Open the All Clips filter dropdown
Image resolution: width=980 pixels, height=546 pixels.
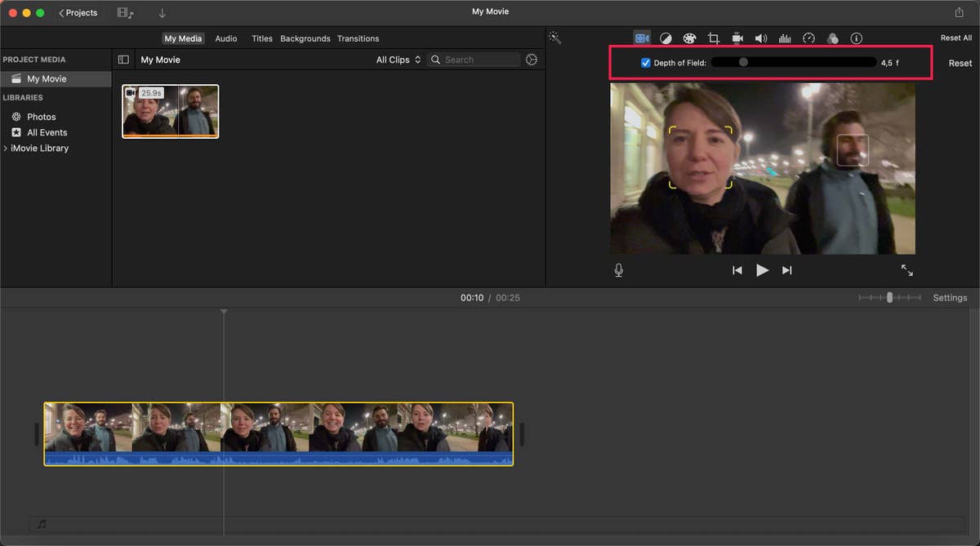(x=399, y=60)
